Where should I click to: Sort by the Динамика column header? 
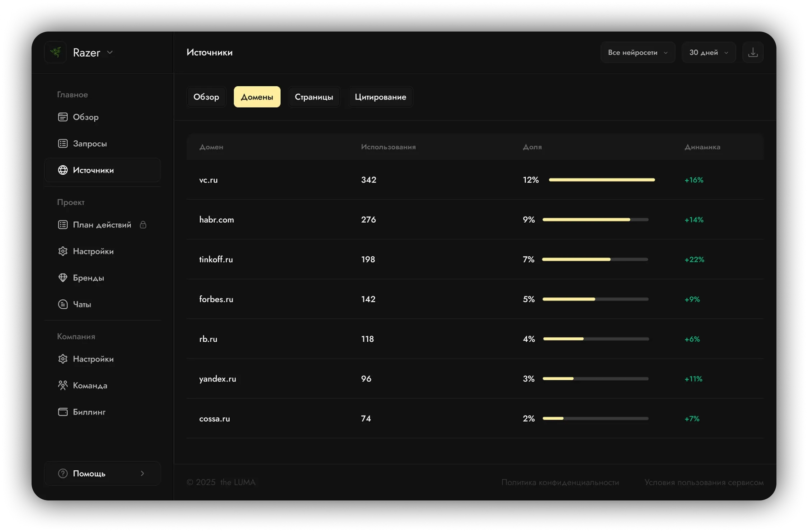point(703,147)
